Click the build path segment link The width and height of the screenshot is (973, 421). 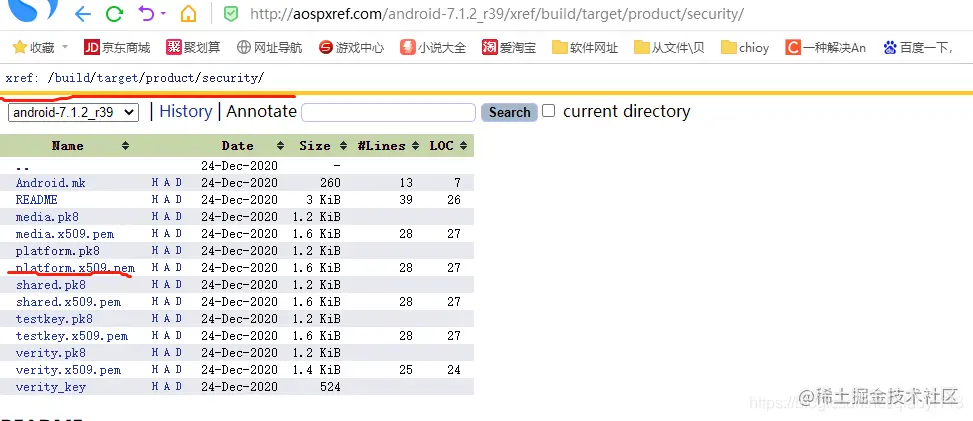71,78
